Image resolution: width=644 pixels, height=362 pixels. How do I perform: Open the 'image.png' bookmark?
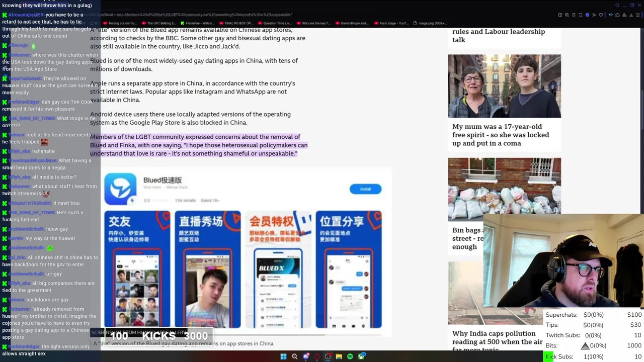pyautogui.click(x=430, y=23)
